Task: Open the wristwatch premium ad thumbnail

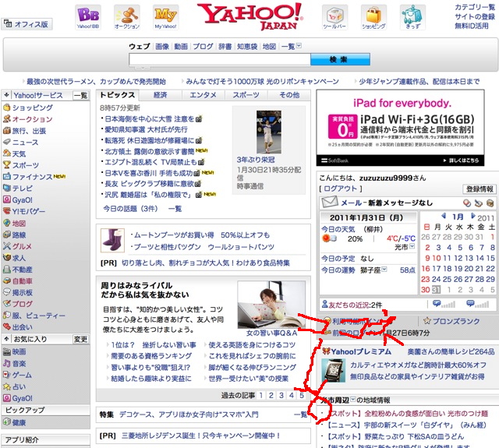Action: [333, 370]
